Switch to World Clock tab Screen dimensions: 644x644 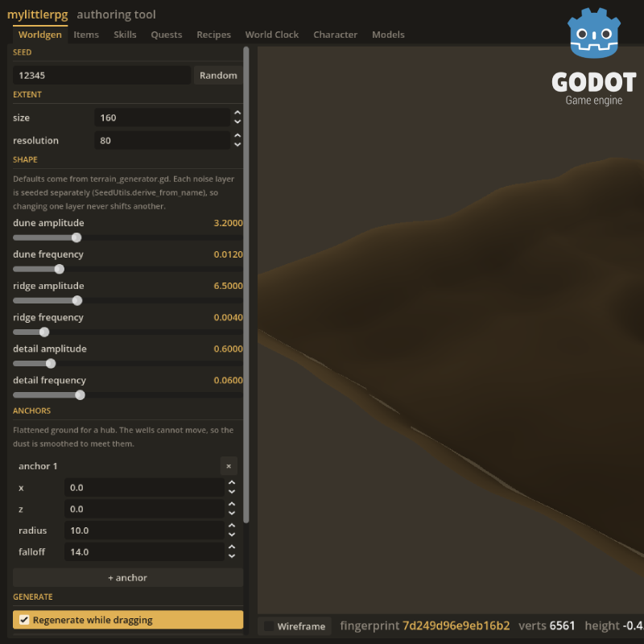coord(272,35)
